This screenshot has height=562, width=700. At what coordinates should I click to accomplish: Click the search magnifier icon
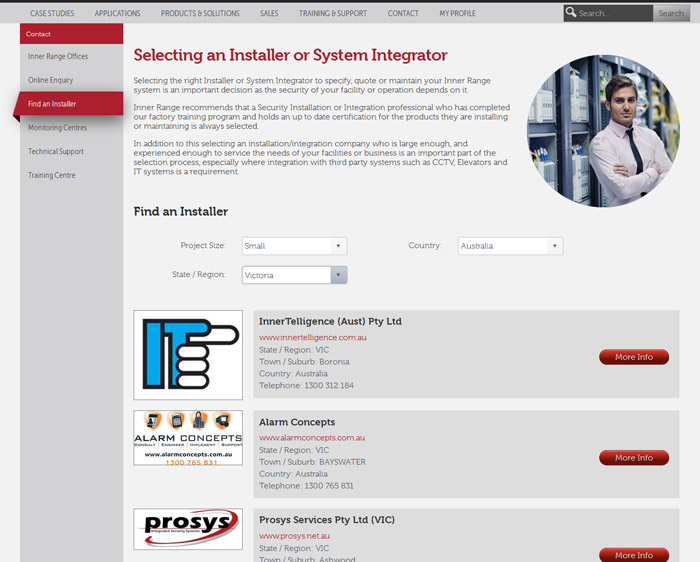(x=571, y=13)
